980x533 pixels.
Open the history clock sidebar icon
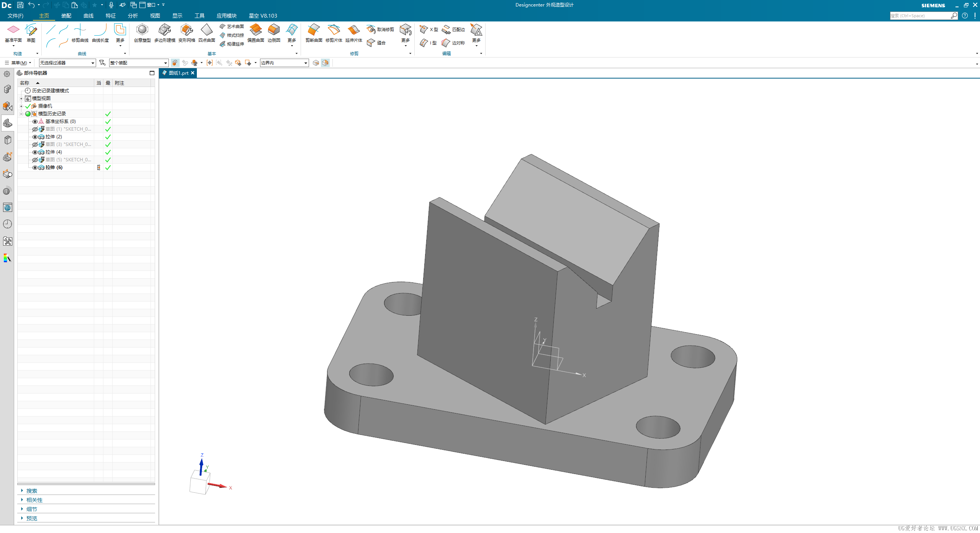(x=7, y=224)
